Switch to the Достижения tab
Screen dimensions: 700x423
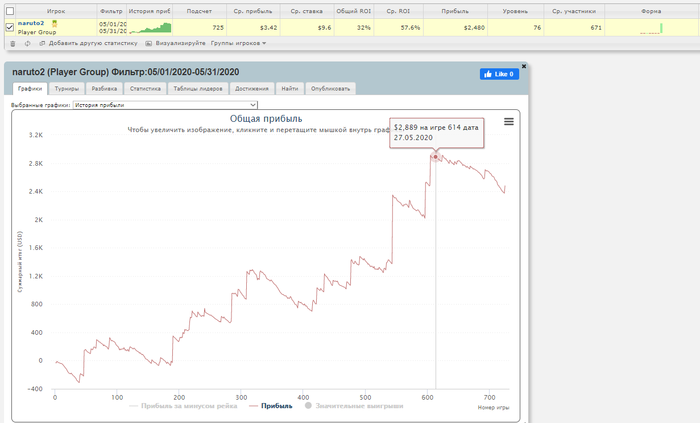coord(252,88)
